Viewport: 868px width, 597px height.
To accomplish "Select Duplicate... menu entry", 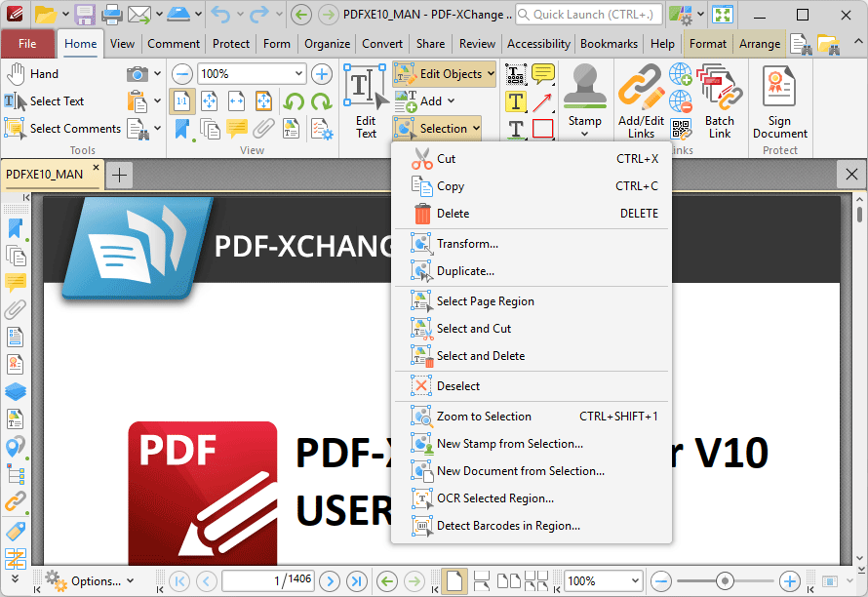I will (532, 271).
